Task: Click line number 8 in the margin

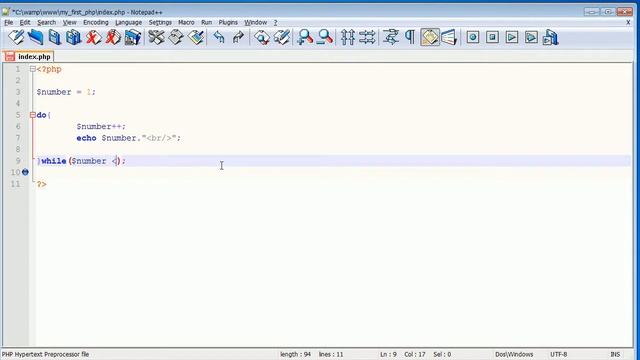Action: (x=18, y=149)
